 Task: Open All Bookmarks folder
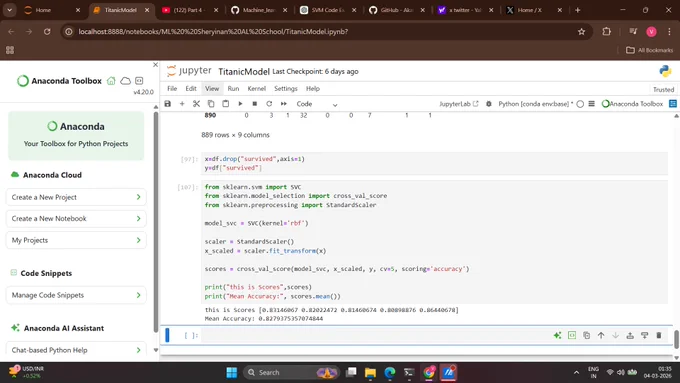point(649,50)
